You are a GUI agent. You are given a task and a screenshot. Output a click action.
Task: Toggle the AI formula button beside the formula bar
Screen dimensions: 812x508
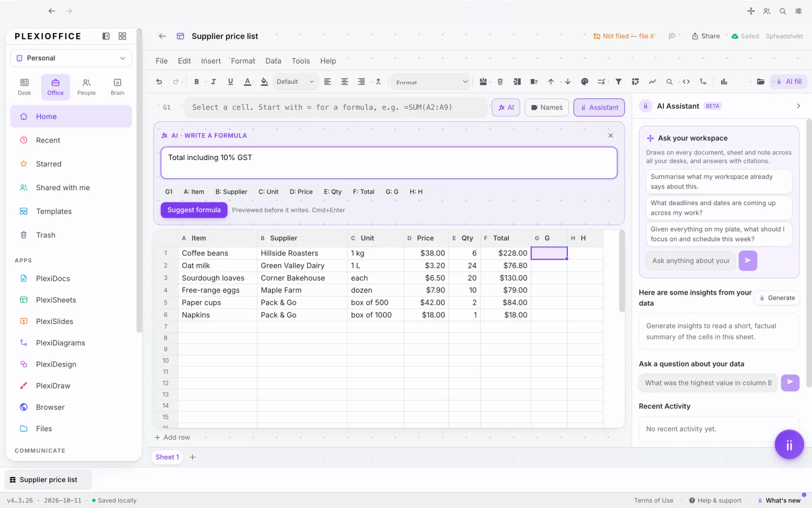[x=506, y=107]
